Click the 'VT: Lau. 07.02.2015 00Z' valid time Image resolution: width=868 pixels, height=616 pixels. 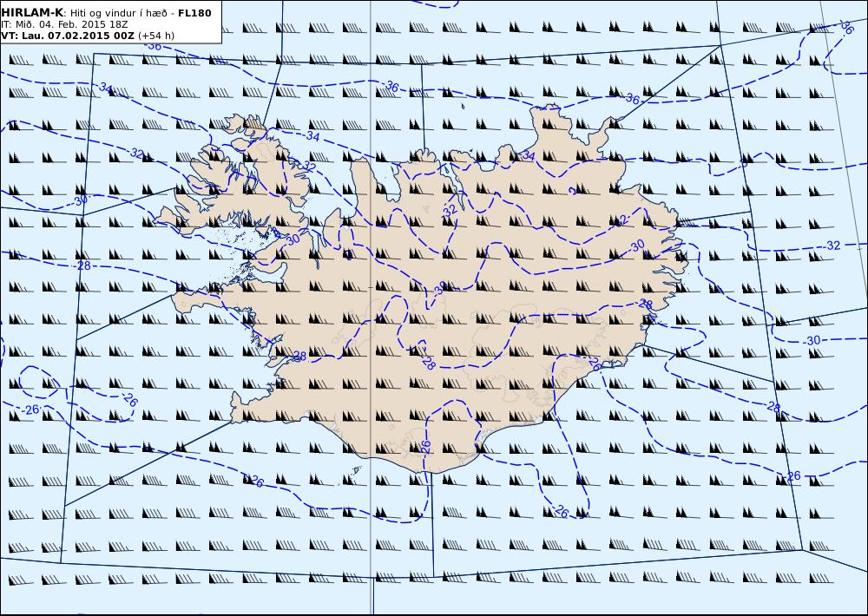[68, 36]
